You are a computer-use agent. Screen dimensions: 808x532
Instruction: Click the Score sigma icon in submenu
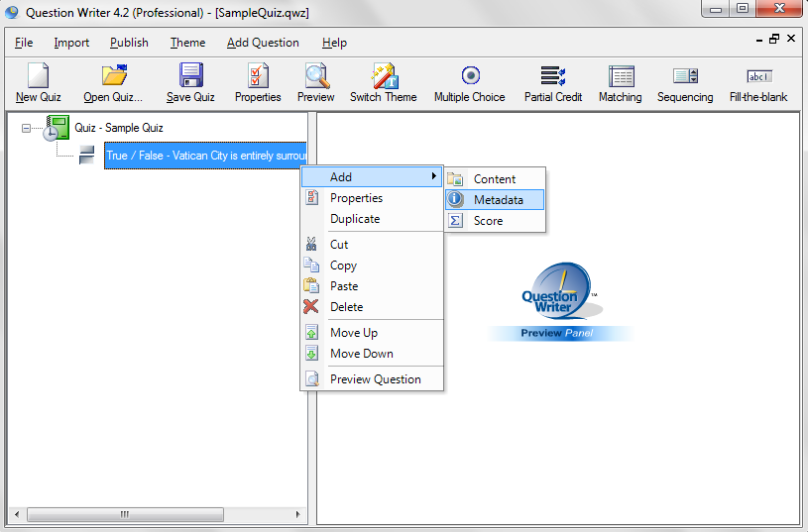455,220
